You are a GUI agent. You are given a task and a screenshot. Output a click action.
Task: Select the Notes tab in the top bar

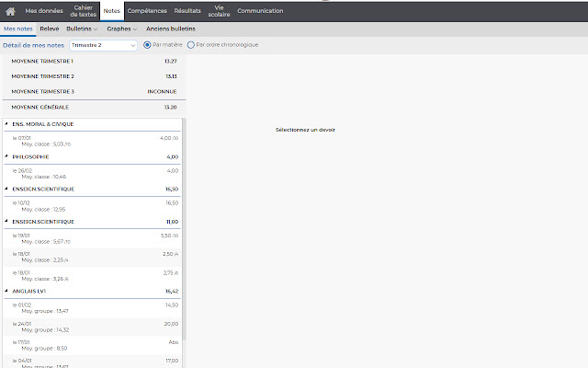[x=112, y=11]
